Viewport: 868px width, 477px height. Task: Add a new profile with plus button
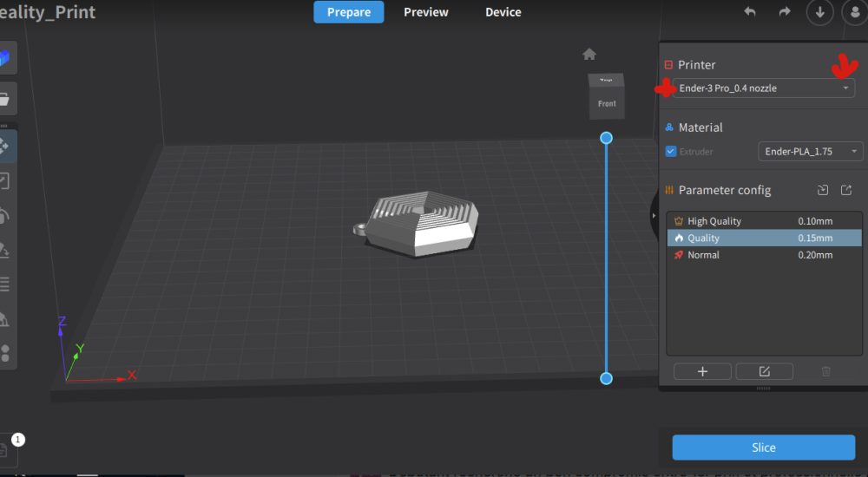tap(702, 371)
